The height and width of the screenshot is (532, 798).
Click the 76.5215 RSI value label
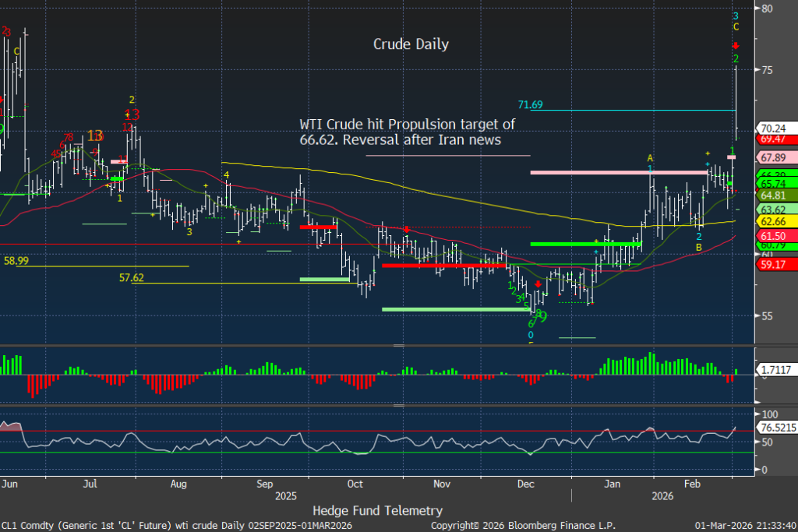coord(775,427)
